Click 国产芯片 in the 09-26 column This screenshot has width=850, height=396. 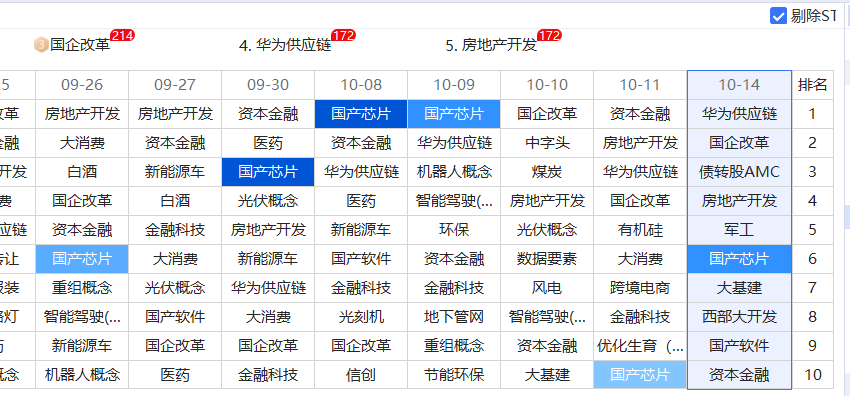82,259
